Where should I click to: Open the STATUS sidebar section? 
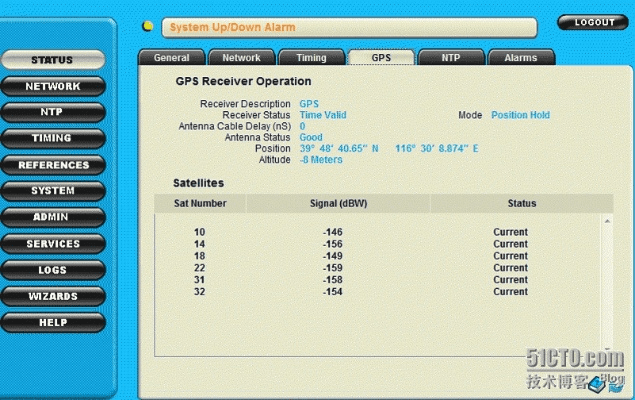tap(52, 60)
